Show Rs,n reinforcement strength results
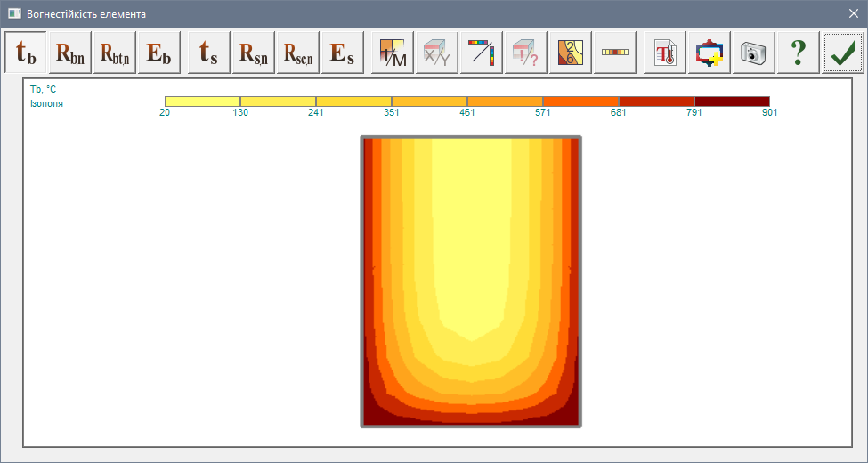This screenshot has width=868, height=463. (x=254, y=53)
